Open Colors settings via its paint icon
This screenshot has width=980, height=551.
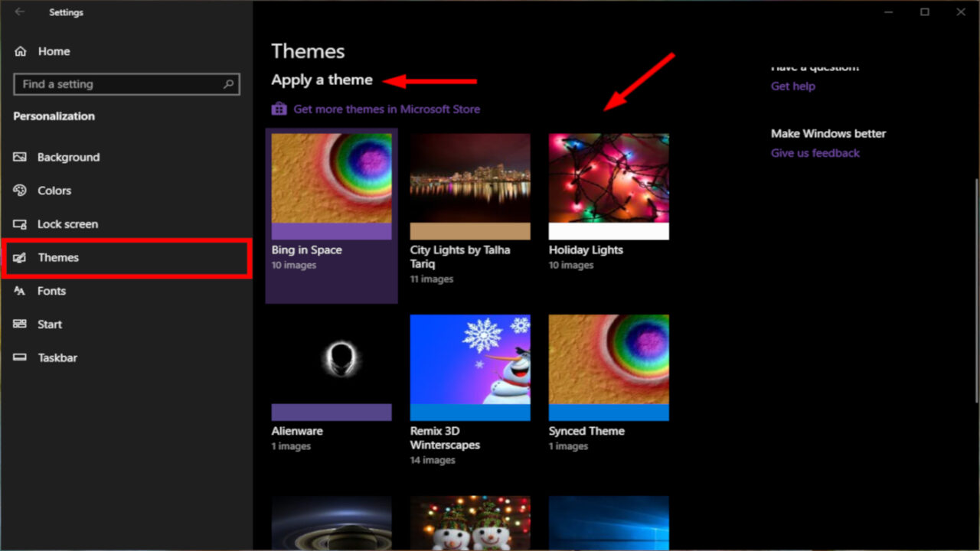tap(21, 191)
